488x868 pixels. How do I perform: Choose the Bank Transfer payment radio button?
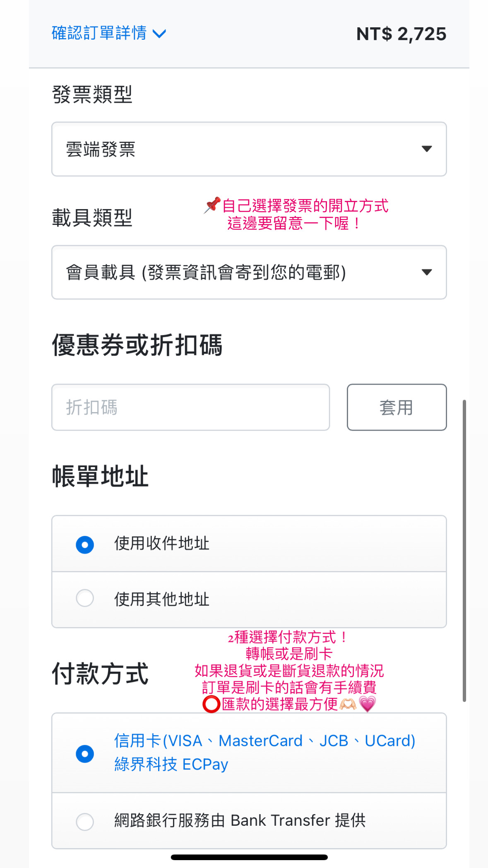coord(85,822)
